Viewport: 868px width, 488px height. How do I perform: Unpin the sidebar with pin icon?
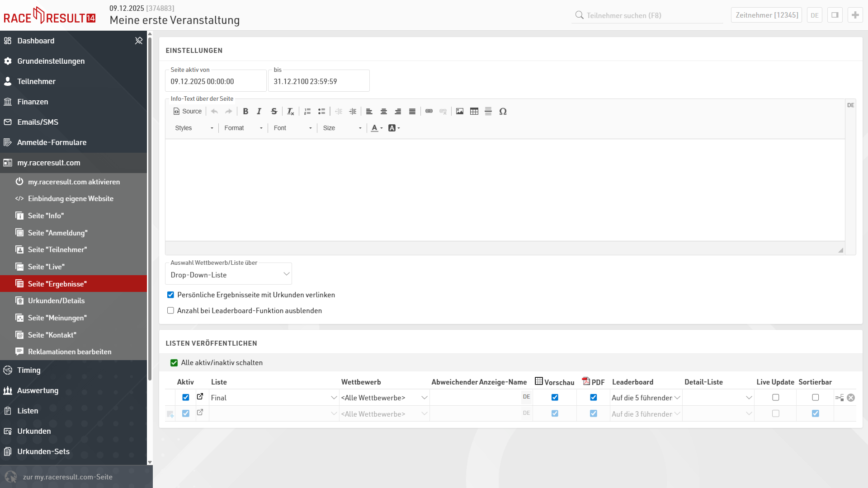(138, 41)
